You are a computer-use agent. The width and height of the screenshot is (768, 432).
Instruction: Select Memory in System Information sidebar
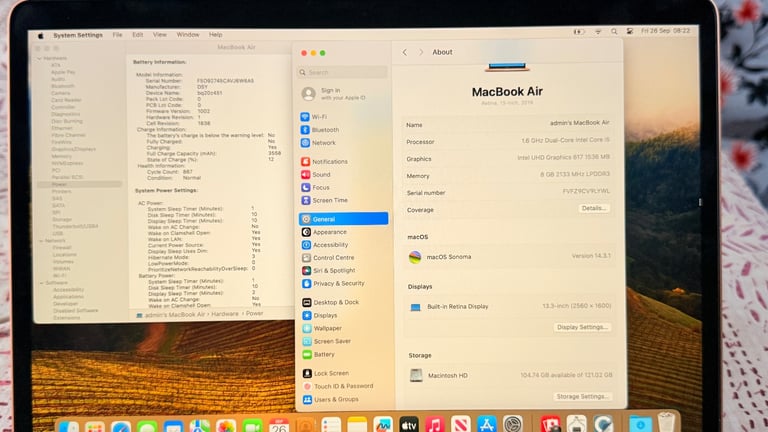[62, 156]
